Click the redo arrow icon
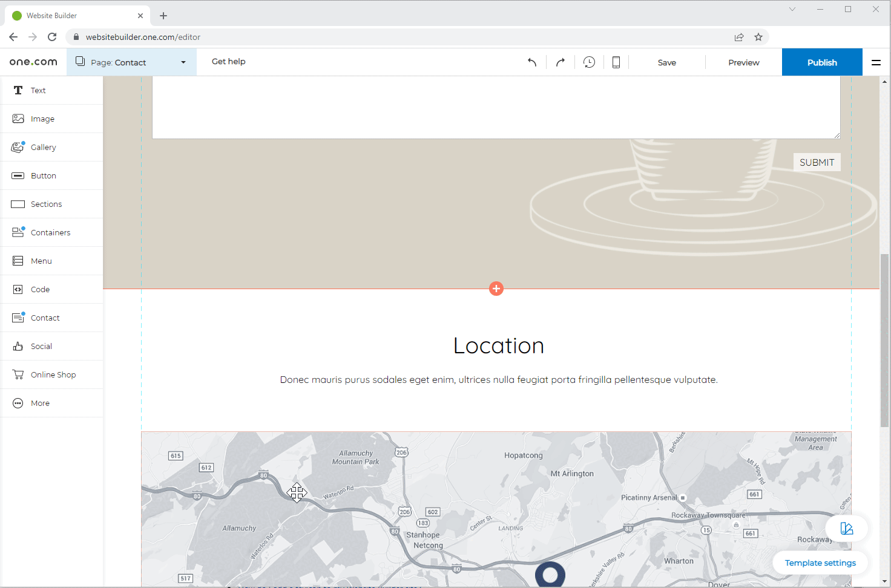This screenshot has width=891, height=588. click(x=561, y=62)
